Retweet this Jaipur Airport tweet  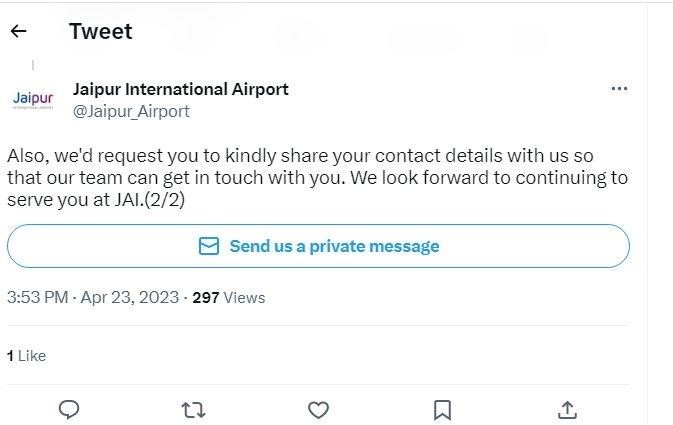(x=193, y=409)
